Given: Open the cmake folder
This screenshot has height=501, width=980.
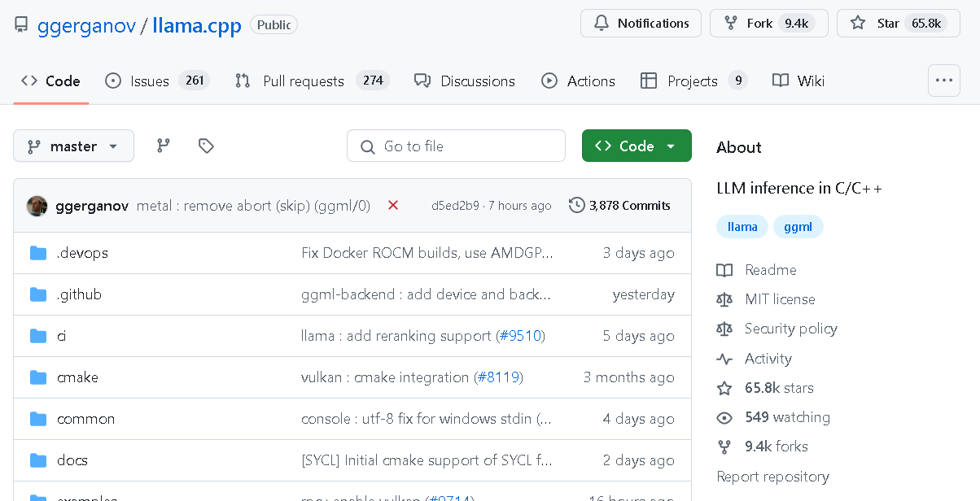Looking at the screenshot, I should coord(77,377).
